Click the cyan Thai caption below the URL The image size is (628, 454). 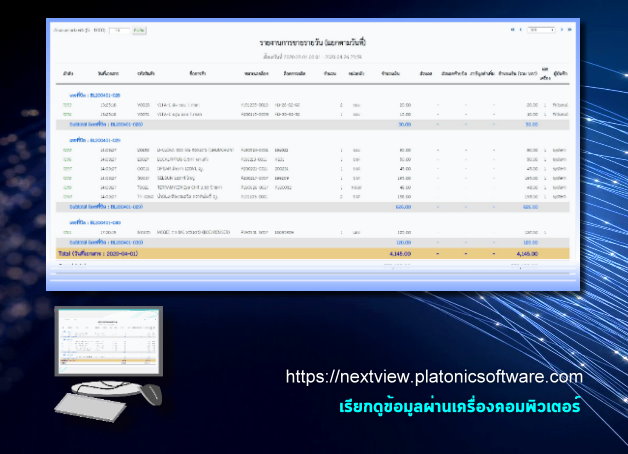pos(460,406)
